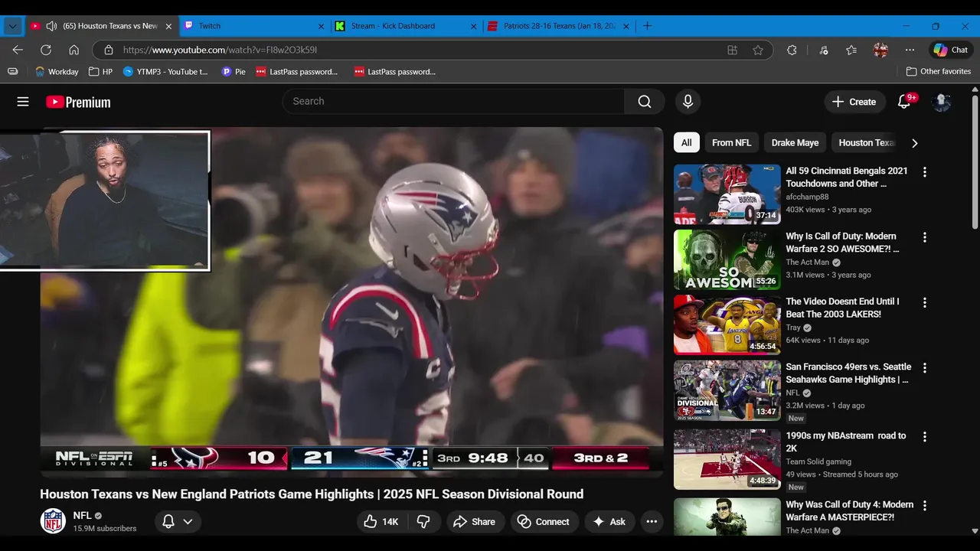The image size is (980, 551).
Task: Like the video with 14K thumbs-up
Action: pos(382,522)
